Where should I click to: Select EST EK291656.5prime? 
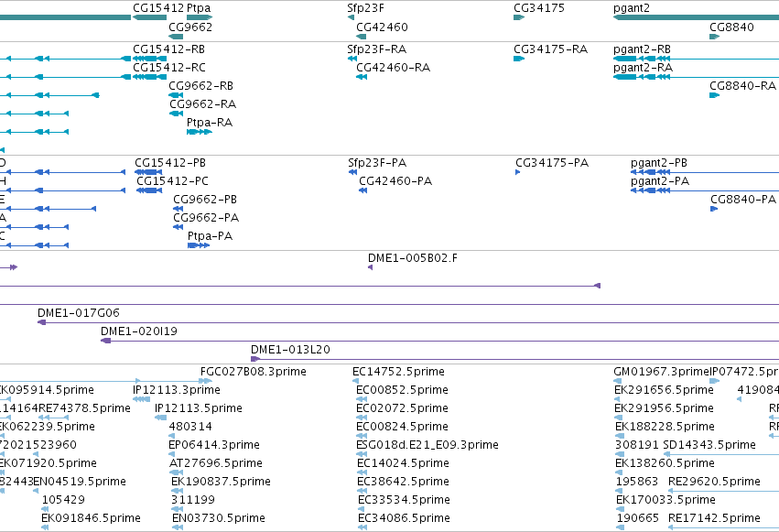(664, 390)
